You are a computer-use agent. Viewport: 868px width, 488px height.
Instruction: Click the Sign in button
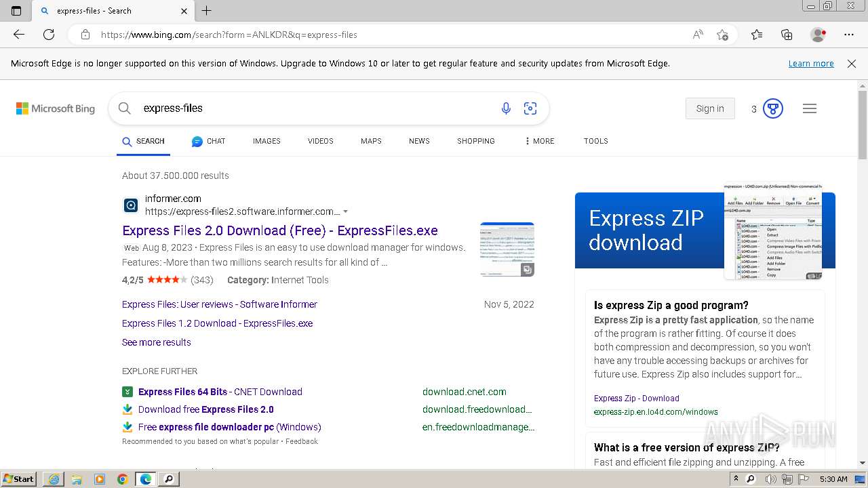point(710,108)
